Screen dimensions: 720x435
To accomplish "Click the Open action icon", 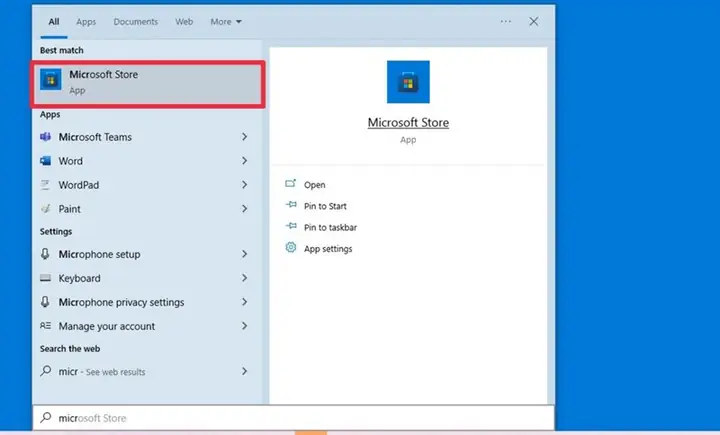I will [x=291, y=184].
